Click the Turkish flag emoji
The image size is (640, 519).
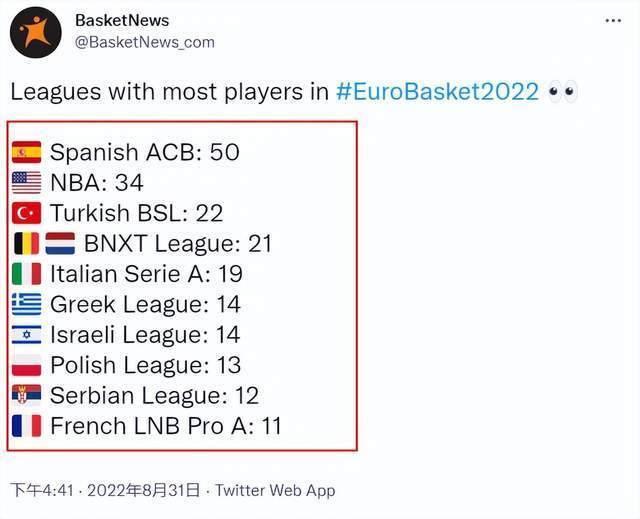click(x=27, y=213)
